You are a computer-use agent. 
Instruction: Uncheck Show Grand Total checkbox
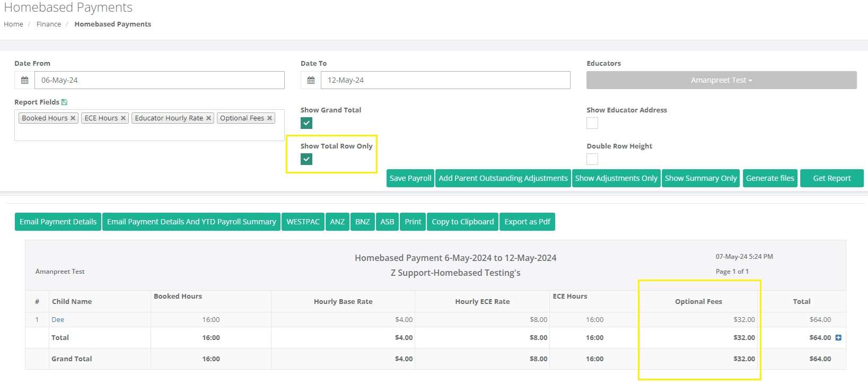306,123
